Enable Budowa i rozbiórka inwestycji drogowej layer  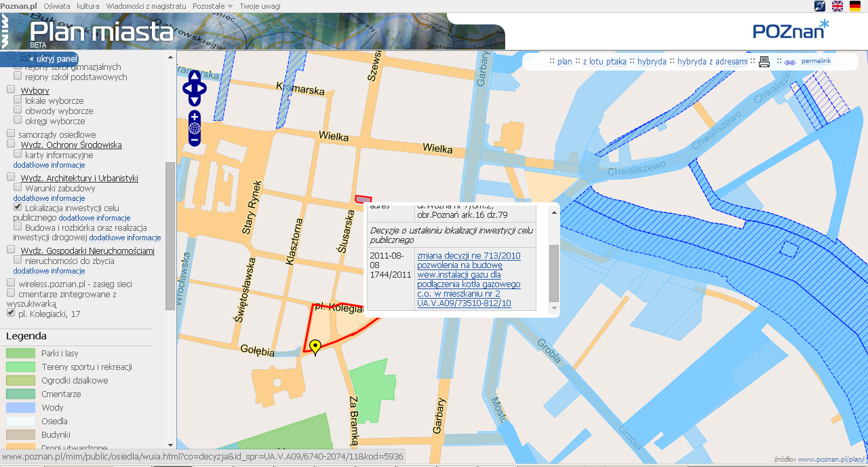pos(18,226)
